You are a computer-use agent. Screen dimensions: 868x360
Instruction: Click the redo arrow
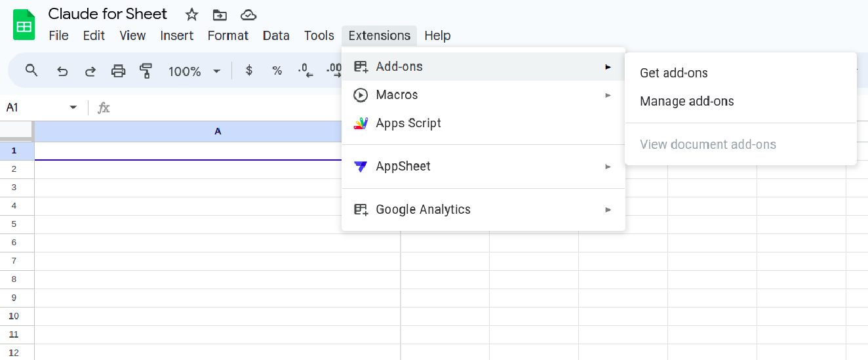click(90, 71)
